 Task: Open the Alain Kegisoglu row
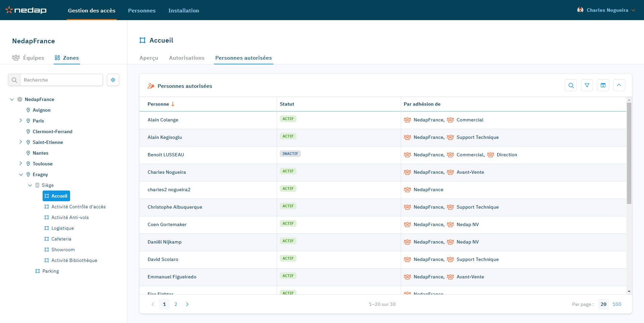tap(383, 138)
